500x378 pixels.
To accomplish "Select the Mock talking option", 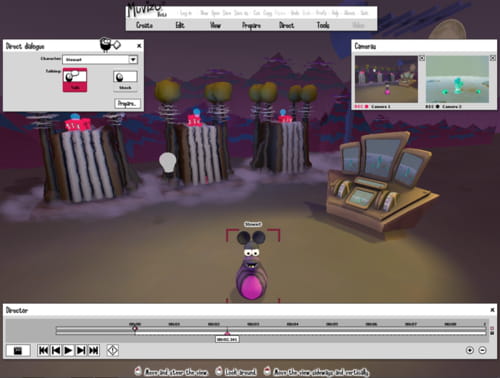I will point(125,81).
